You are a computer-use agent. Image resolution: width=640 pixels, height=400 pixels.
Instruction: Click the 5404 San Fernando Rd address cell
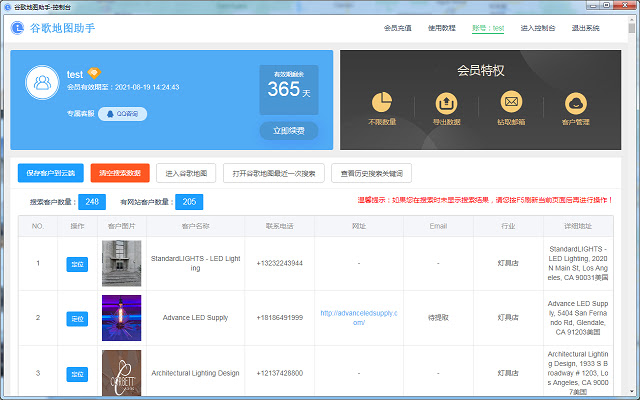[578, 318]
